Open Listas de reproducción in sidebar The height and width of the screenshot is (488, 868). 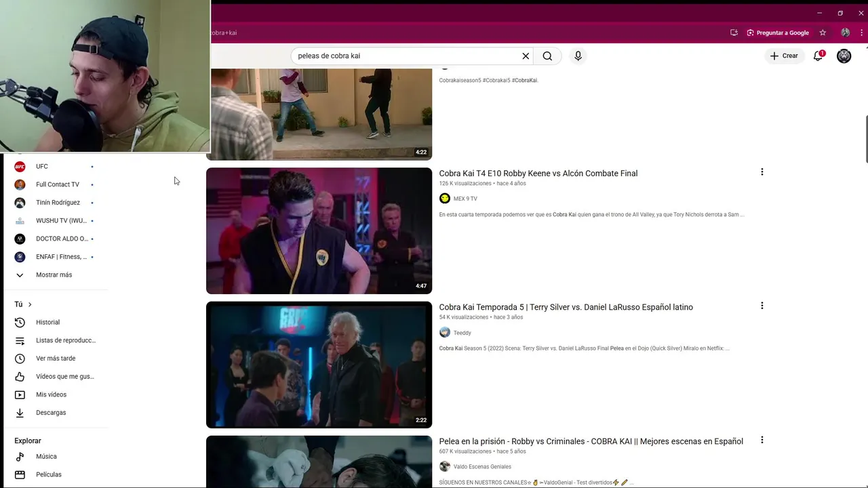[x=54, y=340]
